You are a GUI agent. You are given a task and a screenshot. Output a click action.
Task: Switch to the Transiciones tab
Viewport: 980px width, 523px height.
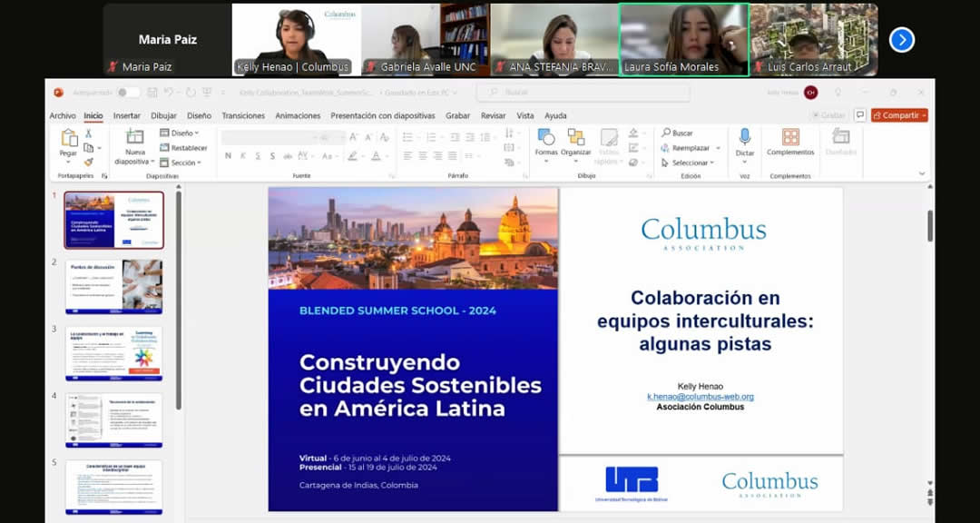coord(243,115)
